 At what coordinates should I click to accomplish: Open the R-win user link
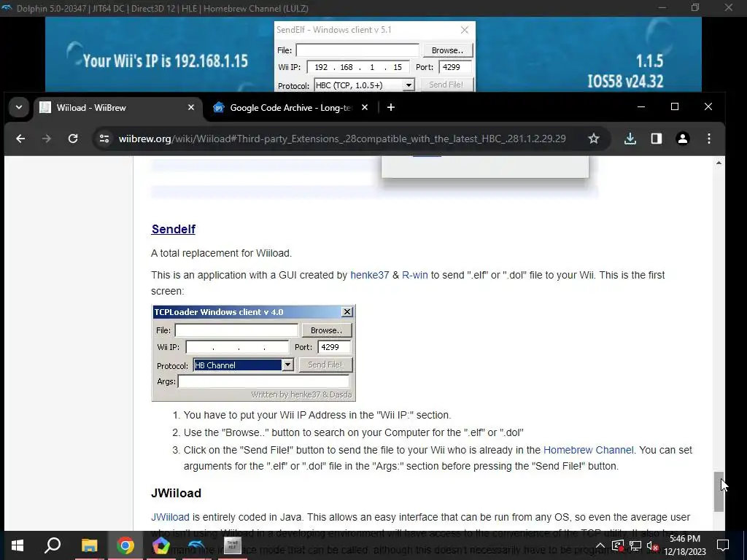pyautogui.click(x=414, y=275)
